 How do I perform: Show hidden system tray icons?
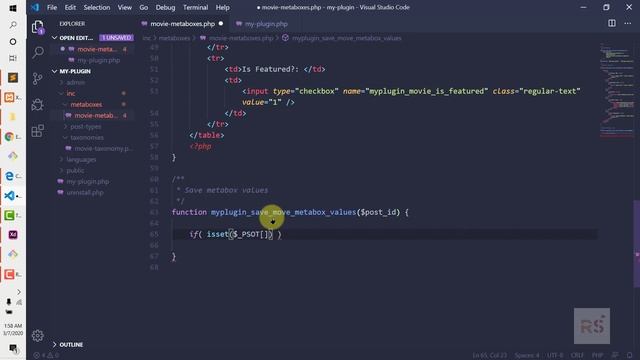click(x=19, y=292)
